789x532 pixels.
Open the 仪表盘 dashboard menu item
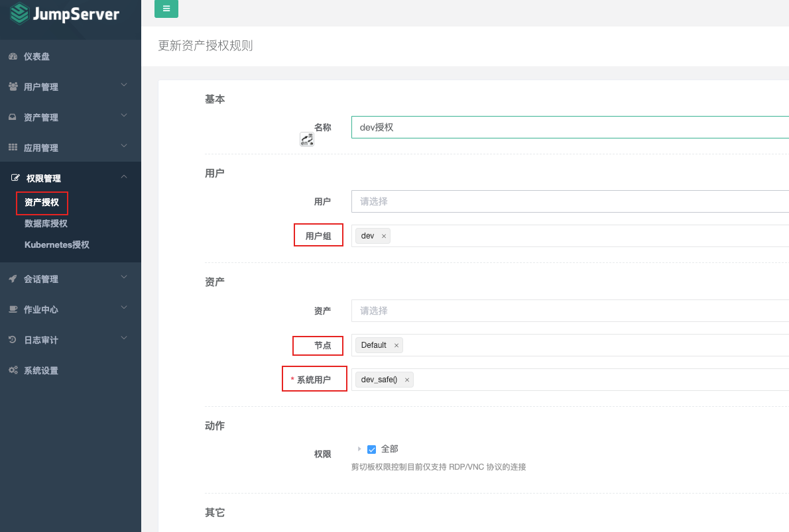click(x=70, y=56)
